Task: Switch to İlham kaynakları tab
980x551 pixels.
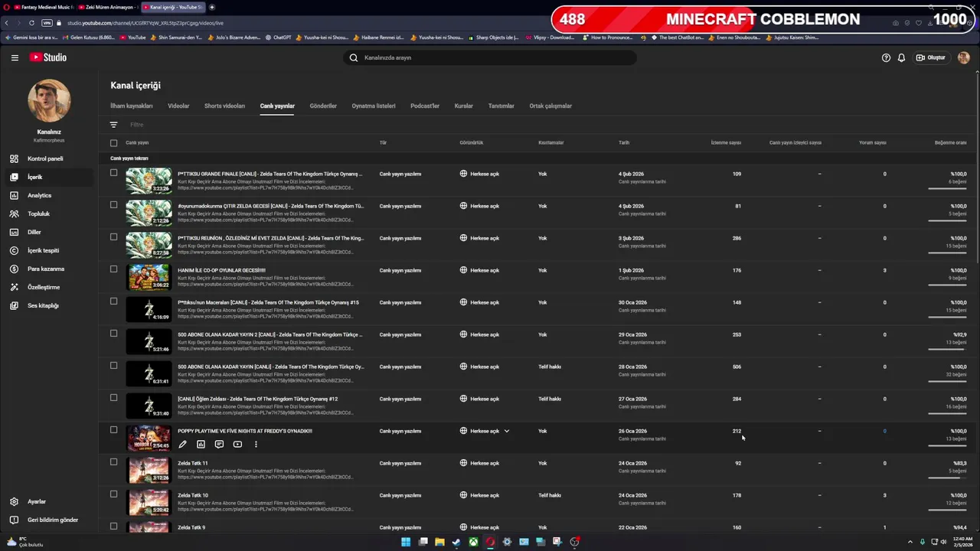Action: [132, 106]
